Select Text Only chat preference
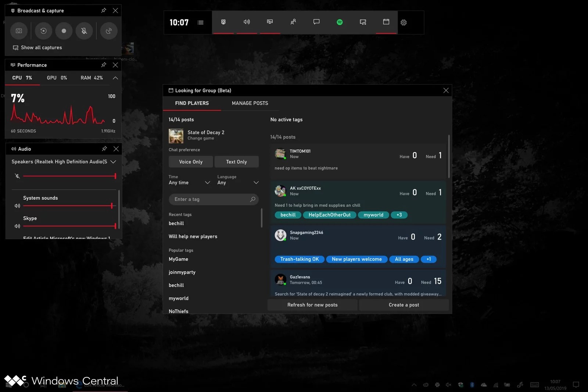The height and width of the screenshot is (392, 588). [x=236, y=162]
